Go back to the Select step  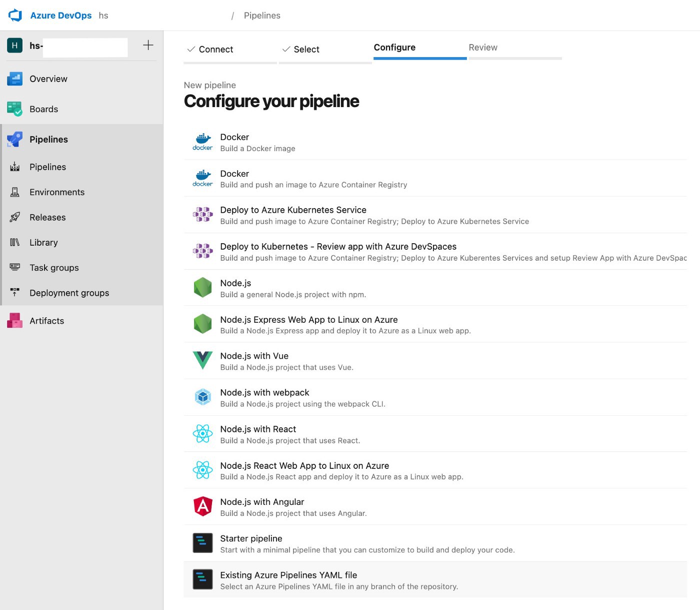coord(325,50)
